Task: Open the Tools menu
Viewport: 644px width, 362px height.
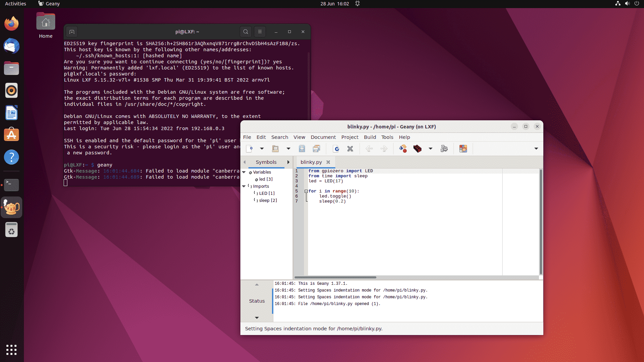Action: [387, 137]
